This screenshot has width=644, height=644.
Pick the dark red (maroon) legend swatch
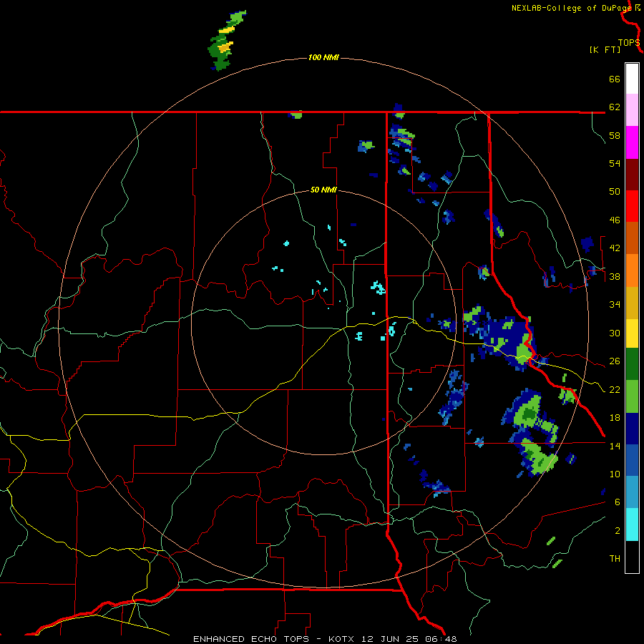click(x=632, y=175)
